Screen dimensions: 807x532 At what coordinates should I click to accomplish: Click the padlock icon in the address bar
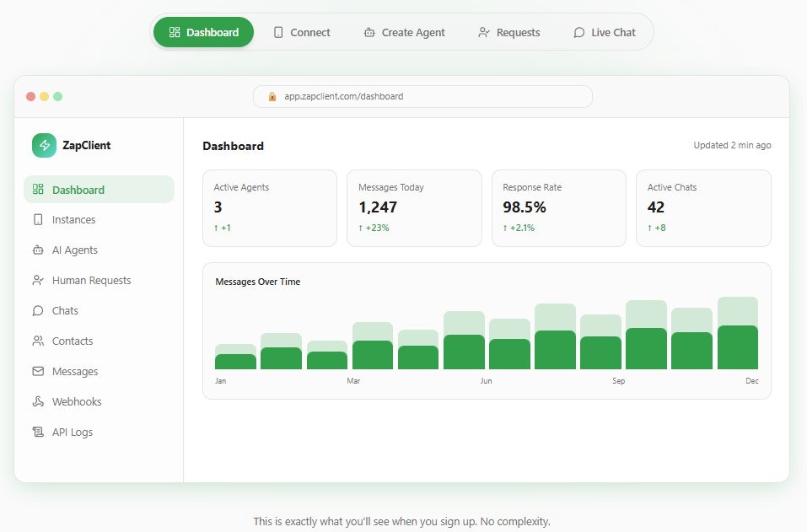point(272,96)
